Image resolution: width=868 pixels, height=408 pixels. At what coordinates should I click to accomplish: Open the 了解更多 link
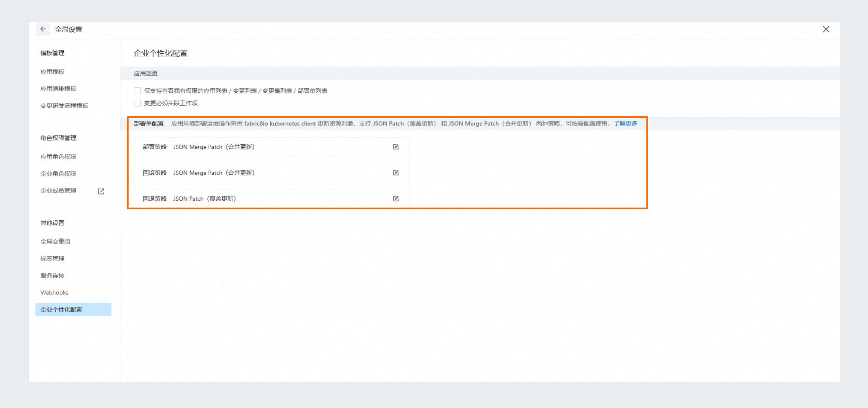click(x=625, y=123)
